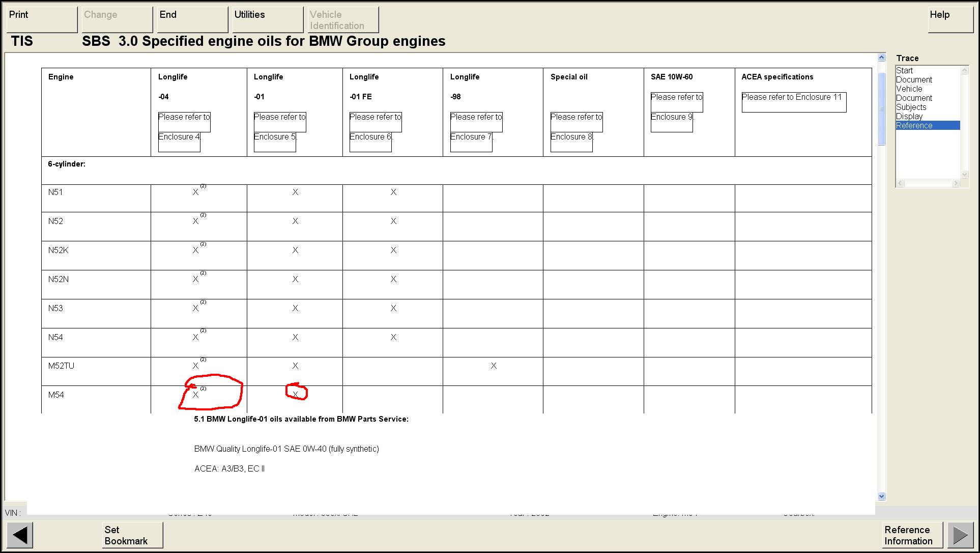This screenshot has width=980, height=553.
Task: Select Start in Trace list
Action: coord(905,70)
